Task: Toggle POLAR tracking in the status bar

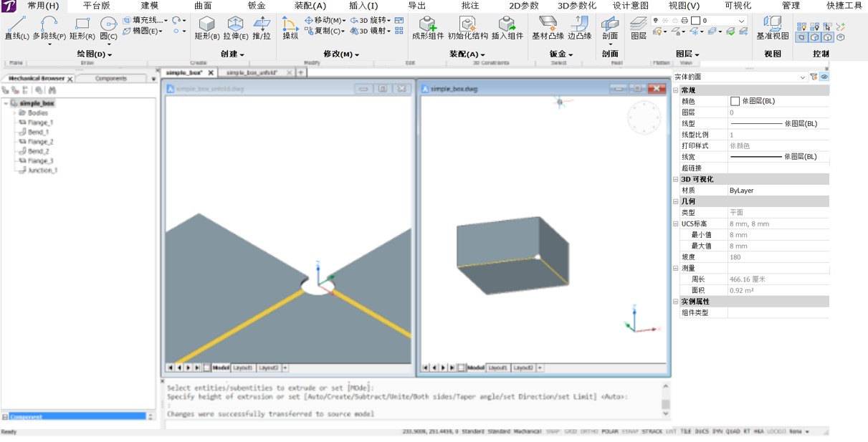Action: coord(610,432)
